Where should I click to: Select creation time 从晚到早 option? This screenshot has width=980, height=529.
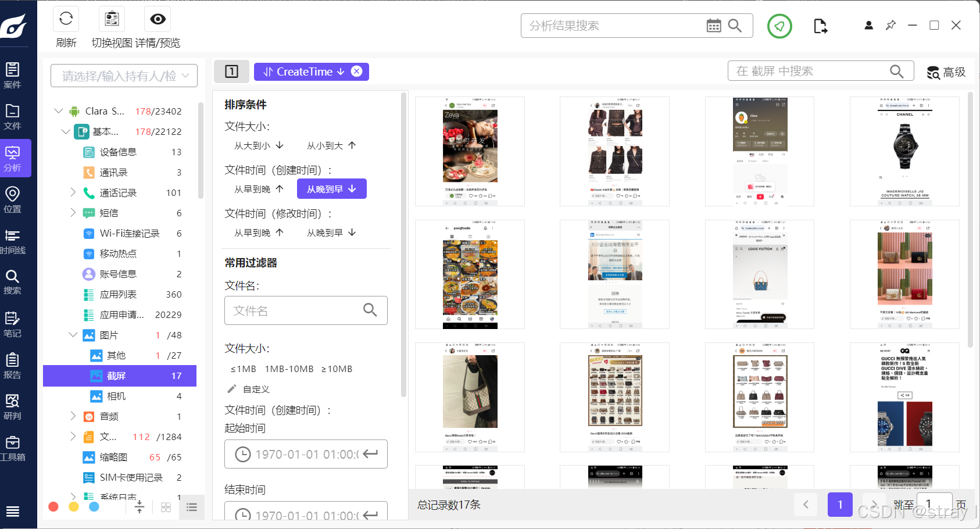coord(331,189)
